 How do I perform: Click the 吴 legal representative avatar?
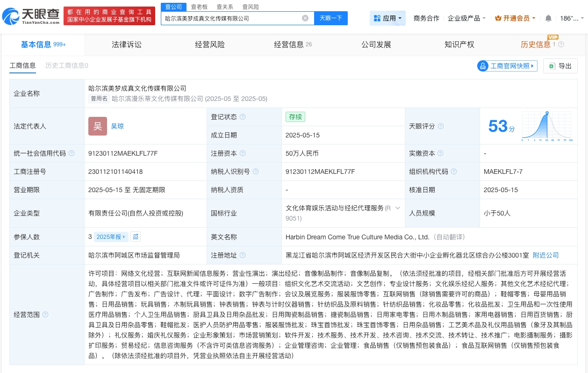[x=98, y=126]
